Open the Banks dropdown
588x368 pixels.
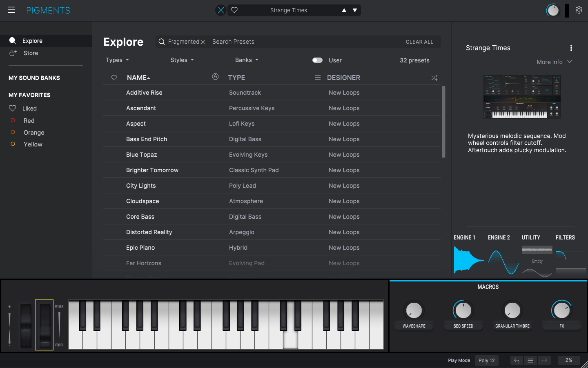(247, 60)
